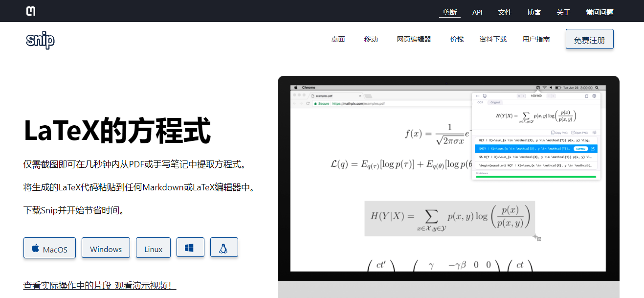Click the trash icon in Snip popup
Screen dimensions: 644x298
tap(587, 96)
